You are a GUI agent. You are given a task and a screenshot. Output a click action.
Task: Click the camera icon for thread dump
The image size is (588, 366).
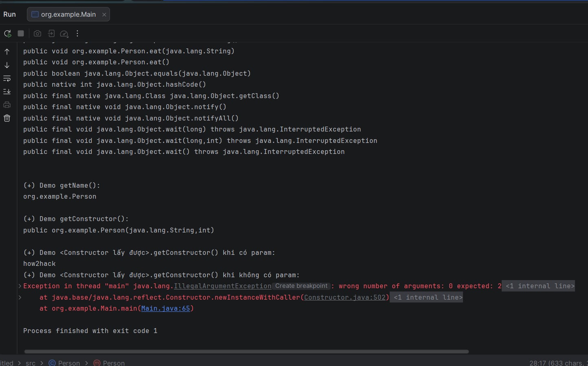(37, 34)
